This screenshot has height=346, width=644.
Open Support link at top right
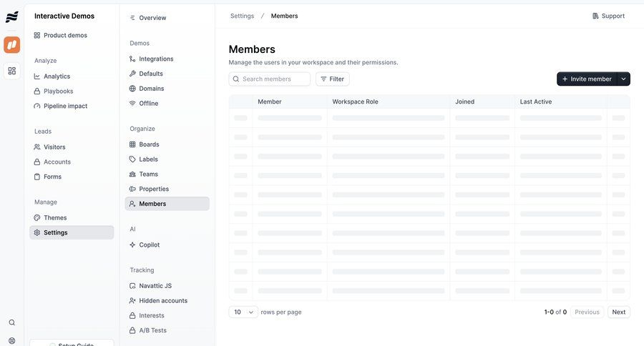[608, 16]
